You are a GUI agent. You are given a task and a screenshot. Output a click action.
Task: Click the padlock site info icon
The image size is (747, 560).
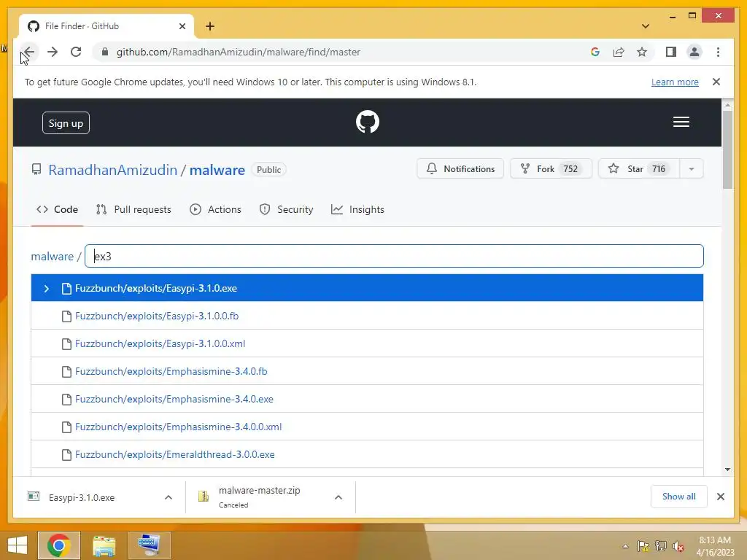point(105,52)
